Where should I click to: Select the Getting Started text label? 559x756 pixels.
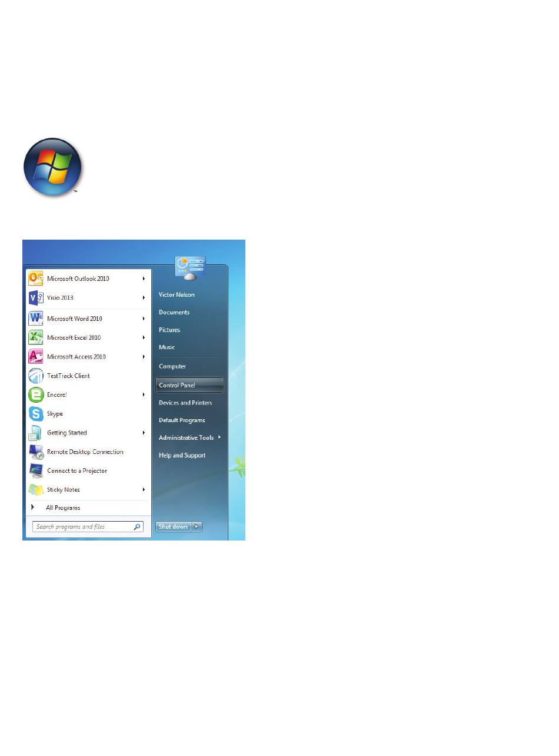[x=67, y=433]
